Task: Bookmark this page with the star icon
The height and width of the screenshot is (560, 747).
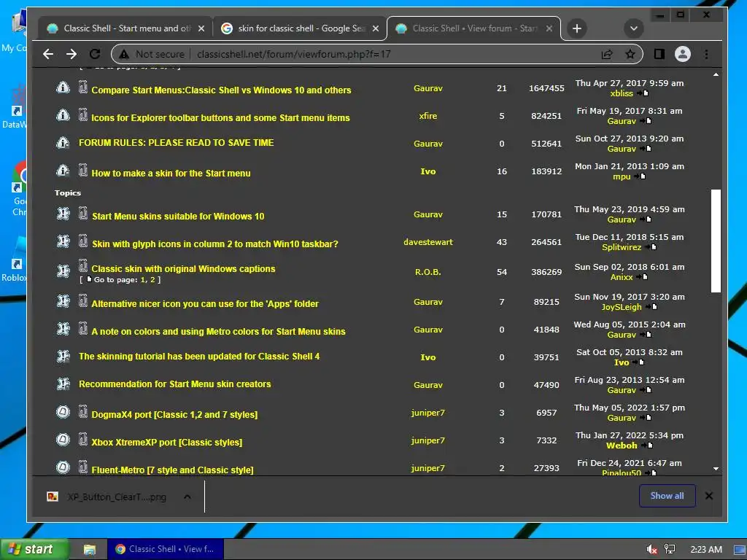Action: click(x=630, y=54)
